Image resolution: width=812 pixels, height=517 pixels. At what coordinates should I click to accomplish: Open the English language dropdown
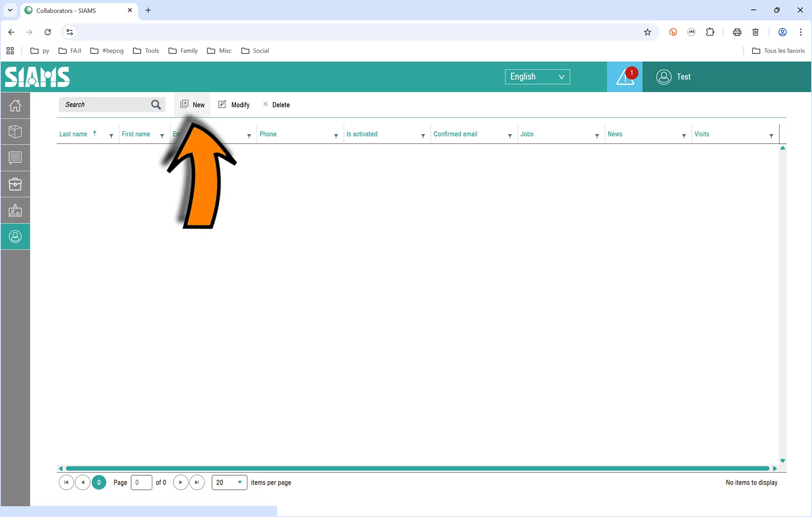(x=537, y=77)
